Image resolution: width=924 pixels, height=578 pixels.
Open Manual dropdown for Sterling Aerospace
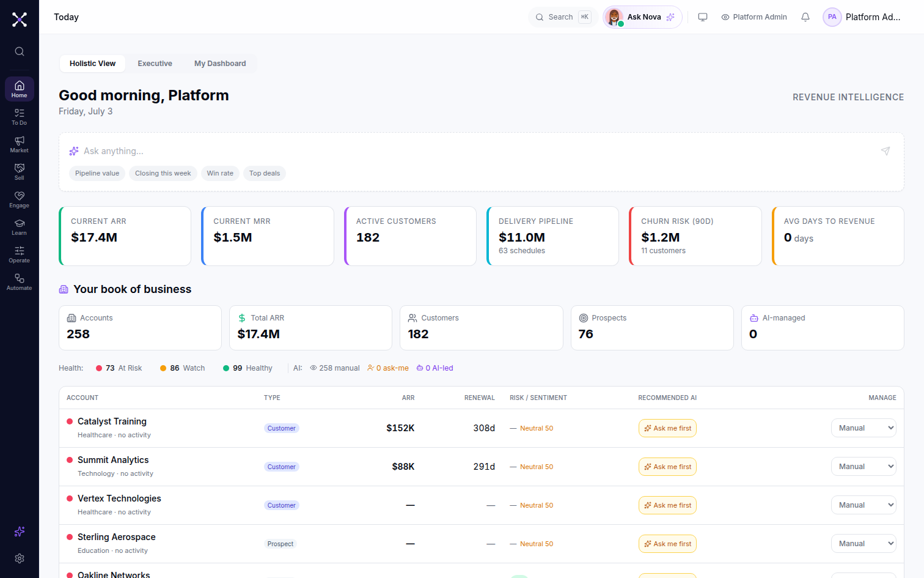click(864, 544)
